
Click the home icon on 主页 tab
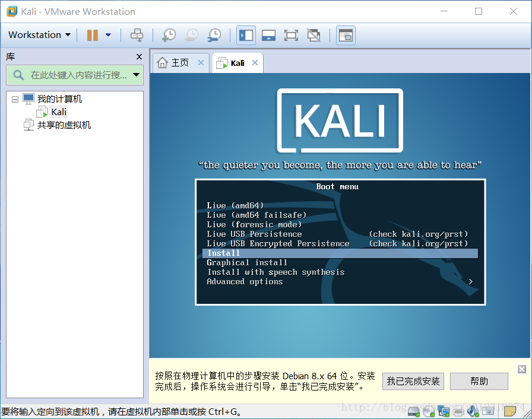point(163,63)
